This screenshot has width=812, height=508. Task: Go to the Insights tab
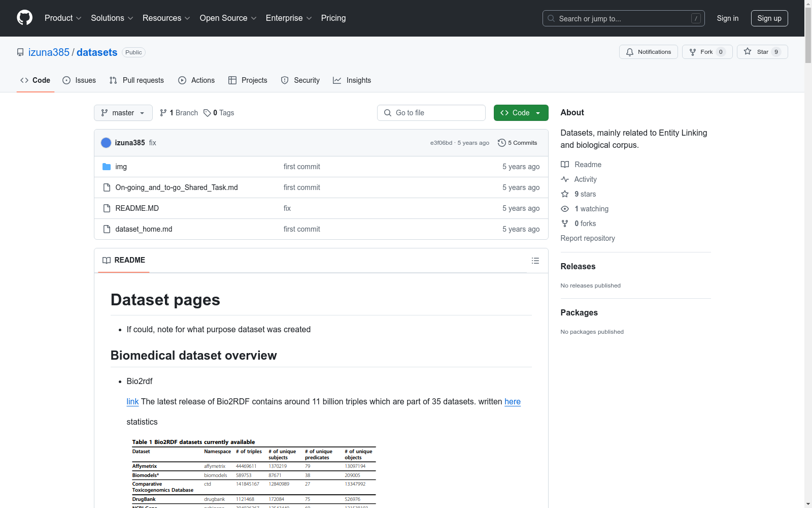pyautogui.click(x=352, y=80)
